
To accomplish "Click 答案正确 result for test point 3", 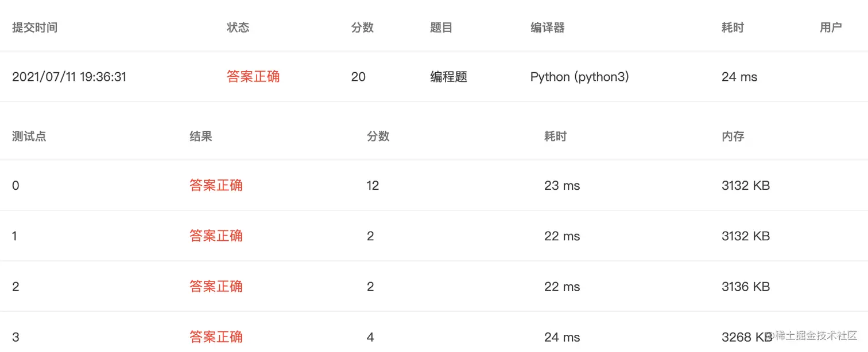I will pos(216,337).
